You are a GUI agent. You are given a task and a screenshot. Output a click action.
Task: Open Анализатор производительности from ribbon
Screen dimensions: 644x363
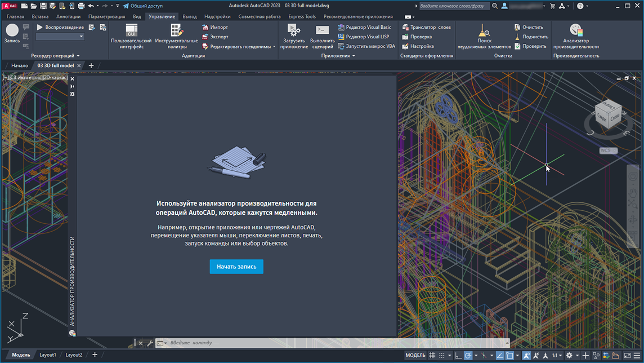[576, 36]
